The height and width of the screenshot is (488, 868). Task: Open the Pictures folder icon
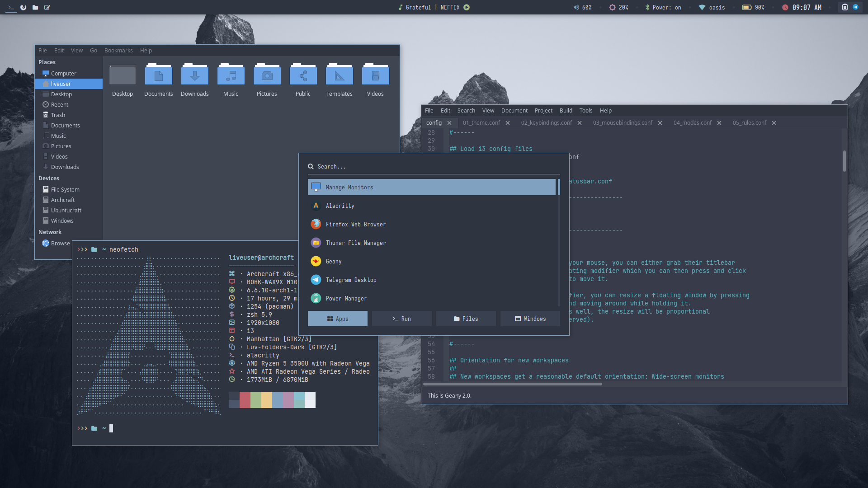point(267,76)
